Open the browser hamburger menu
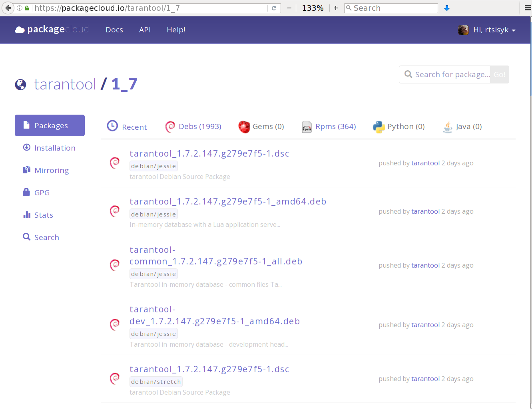This screenshot has width=532, height=409. coord(528,8)
